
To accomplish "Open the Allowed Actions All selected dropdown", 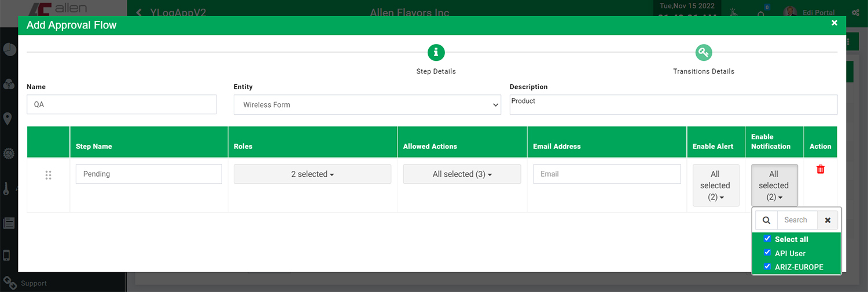I will point(462,174).
